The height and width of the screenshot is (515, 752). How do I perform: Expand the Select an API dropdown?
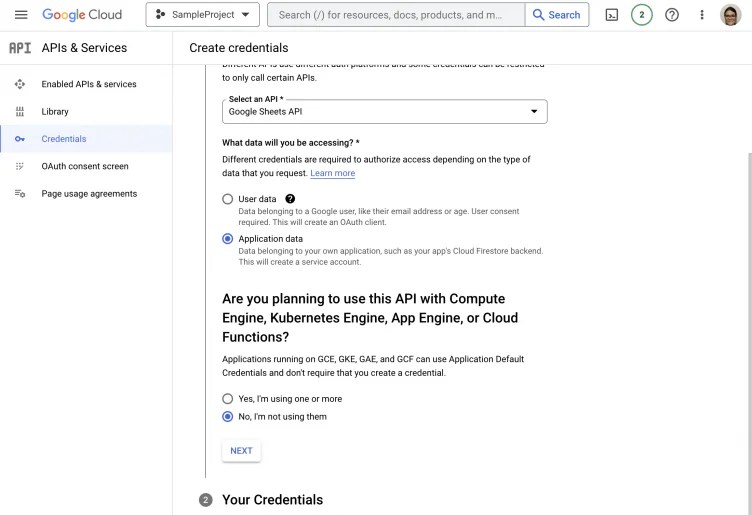385,111
